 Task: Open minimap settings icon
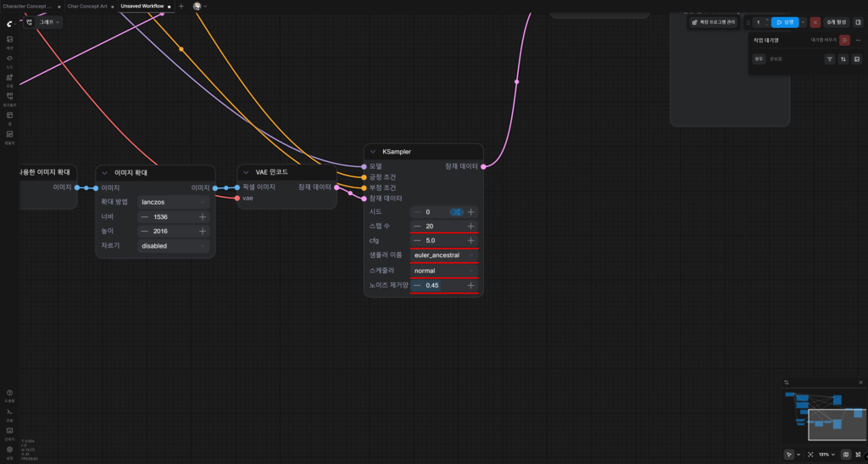coord(787,382)
